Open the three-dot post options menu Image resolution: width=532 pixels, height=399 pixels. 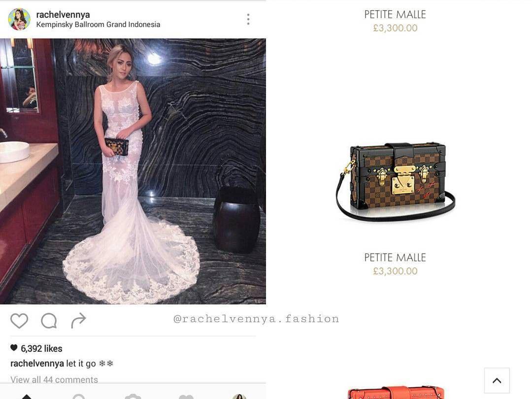coord(248,19)
